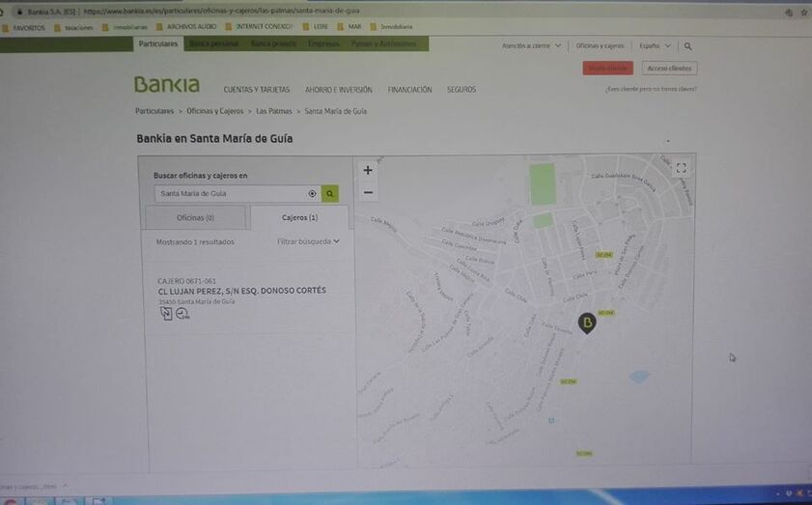Viewport: 812px width, 505px height.
Task: Click the ¿Eres cliente pero no tienes claves? link
Action: [651, 89]
